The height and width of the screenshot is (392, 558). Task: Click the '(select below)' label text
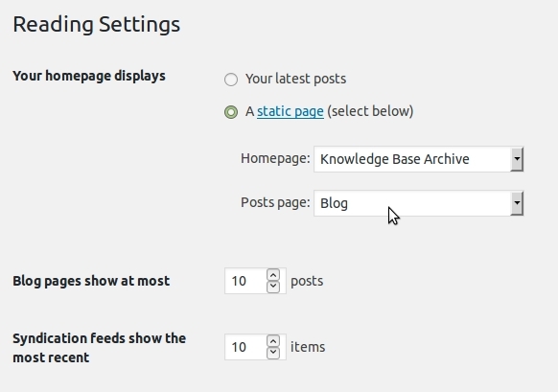click(370, 111)
